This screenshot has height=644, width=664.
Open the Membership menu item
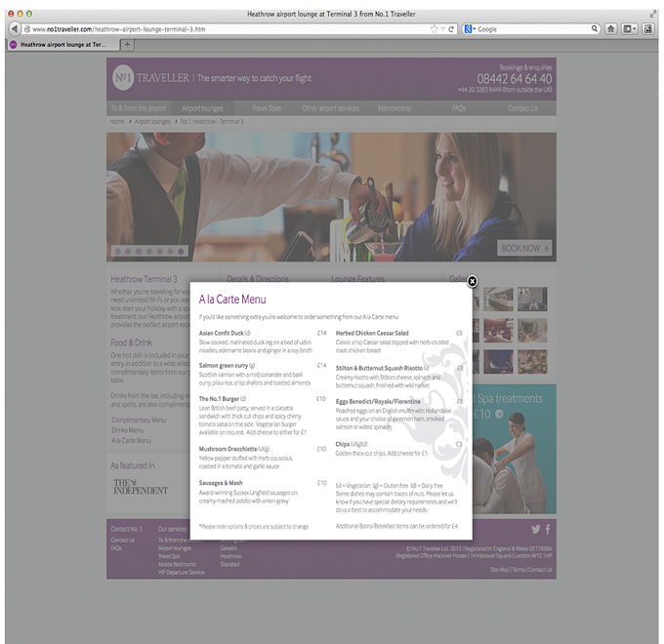(394, 108)
